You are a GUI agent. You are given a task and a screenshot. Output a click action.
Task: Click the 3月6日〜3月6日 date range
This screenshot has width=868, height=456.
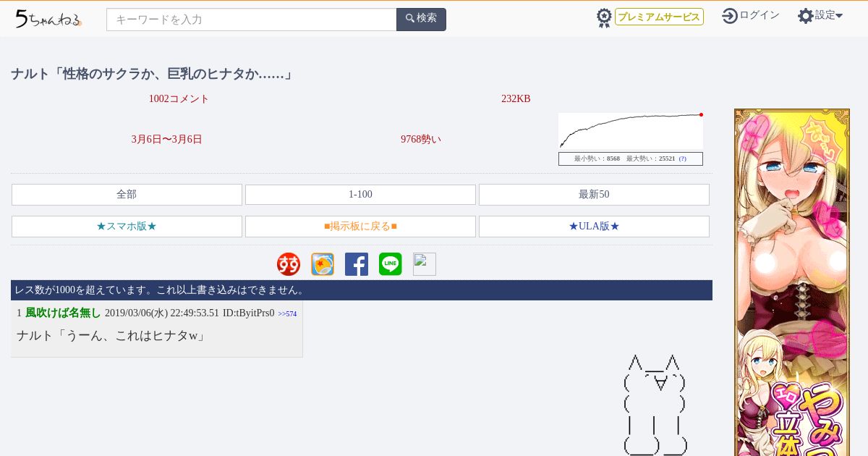167,140
